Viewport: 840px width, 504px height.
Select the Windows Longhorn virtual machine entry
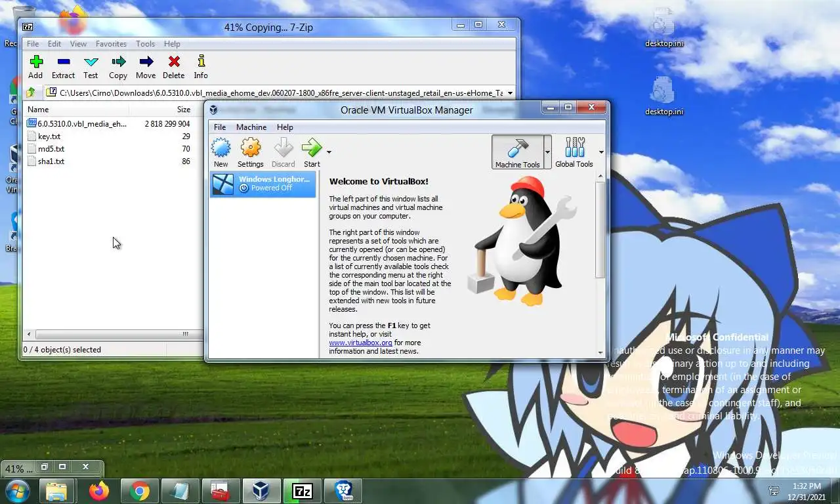[262, 184]
